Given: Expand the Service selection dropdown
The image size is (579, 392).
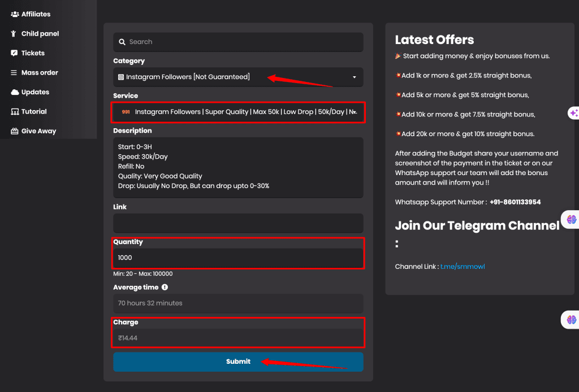Looking at the screenshot, I should pyautogui.click(x=238, y=112).
